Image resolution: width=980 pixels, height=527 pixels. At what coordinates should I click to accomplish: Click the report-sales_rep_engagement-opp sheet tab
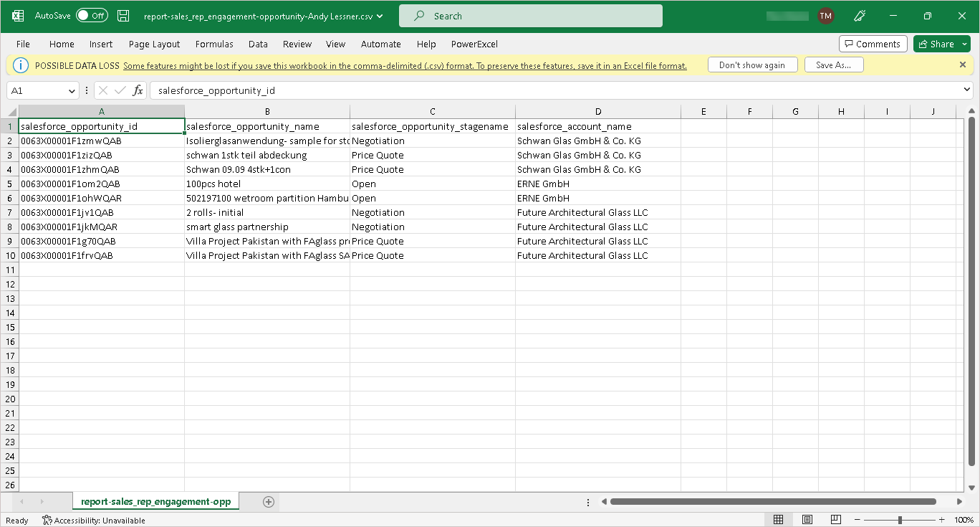[x=155, y=502]
